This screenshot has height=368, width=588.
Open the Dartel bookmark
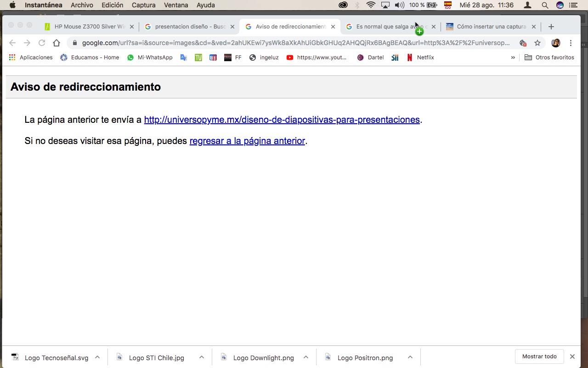tap(370, 57)
